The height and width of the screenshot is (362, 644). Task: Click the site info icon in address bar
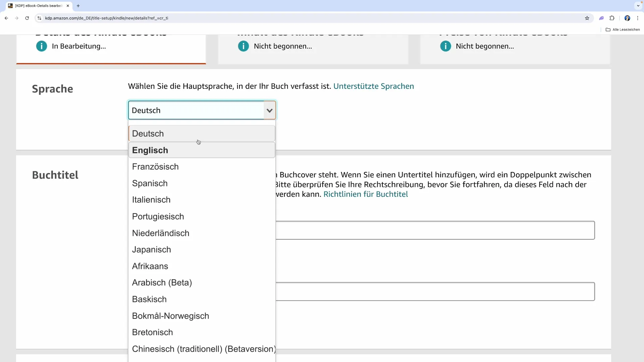tap(39, 18)
